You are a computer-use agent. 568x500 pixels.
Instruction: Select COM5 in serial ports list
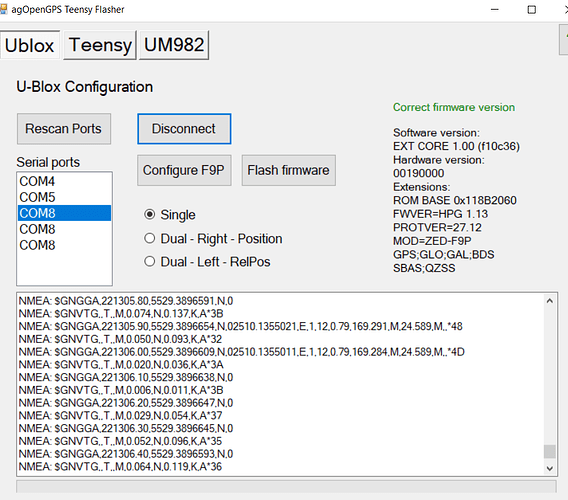[x=64, y=197]
